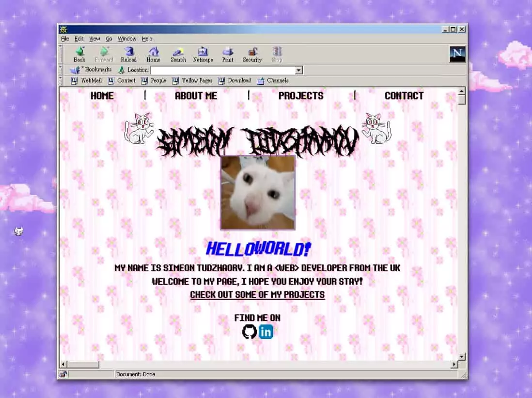This screenshot has width=532, height=398.
Task: Open the Security toolbar icon
Action: [252, 54]
